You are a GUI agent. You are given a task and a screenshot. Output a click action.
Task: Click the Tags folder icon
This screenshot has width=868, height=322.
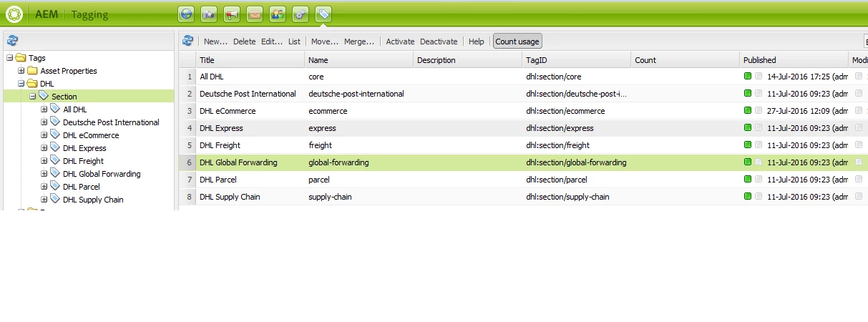pos(21,58)
